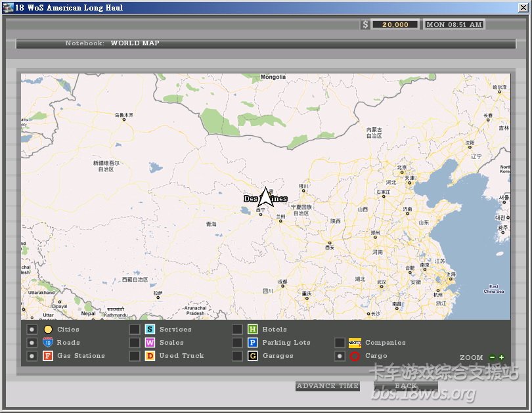The image size is (532, 413).
Task: Disable the Cities map filter checkbox
Action: tap(32, 330)
